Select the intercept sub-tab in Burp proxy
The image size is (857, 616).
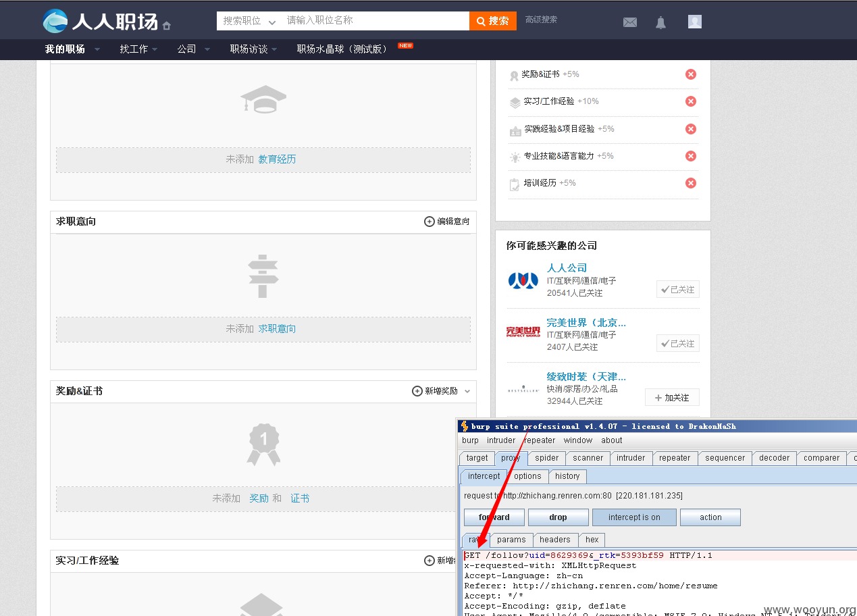click(x=484, y=476)
